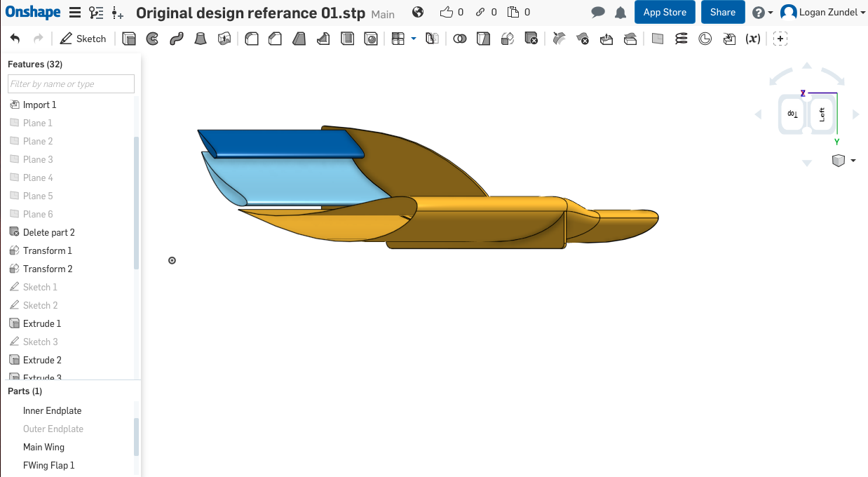868x477 pixels.
Task: Select the Move face tool
Action: 606,39
